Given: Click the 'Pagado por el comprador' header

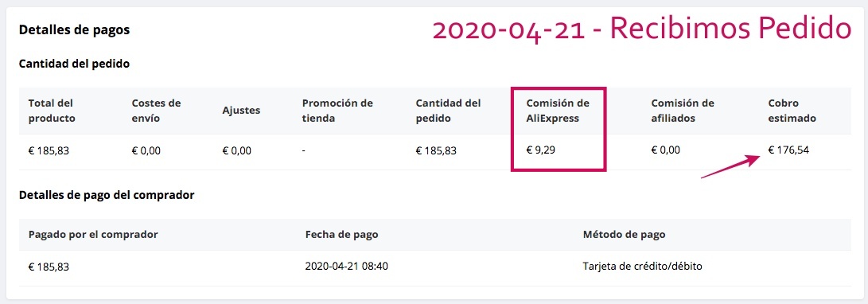Looking at the screenshot, I should point(93,235).
